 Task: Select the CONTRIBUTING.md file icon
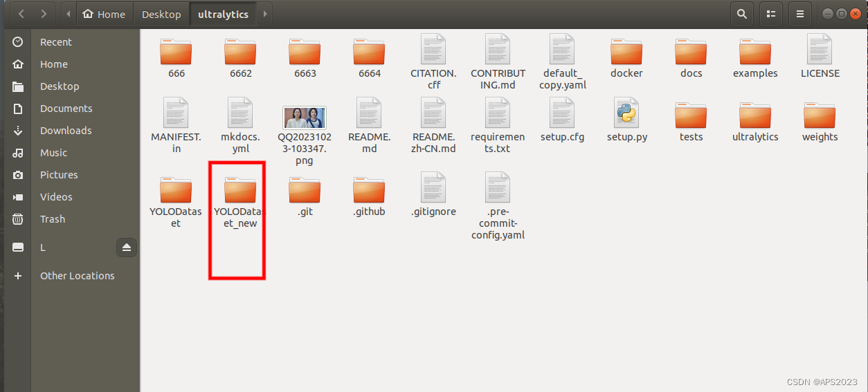498,49
